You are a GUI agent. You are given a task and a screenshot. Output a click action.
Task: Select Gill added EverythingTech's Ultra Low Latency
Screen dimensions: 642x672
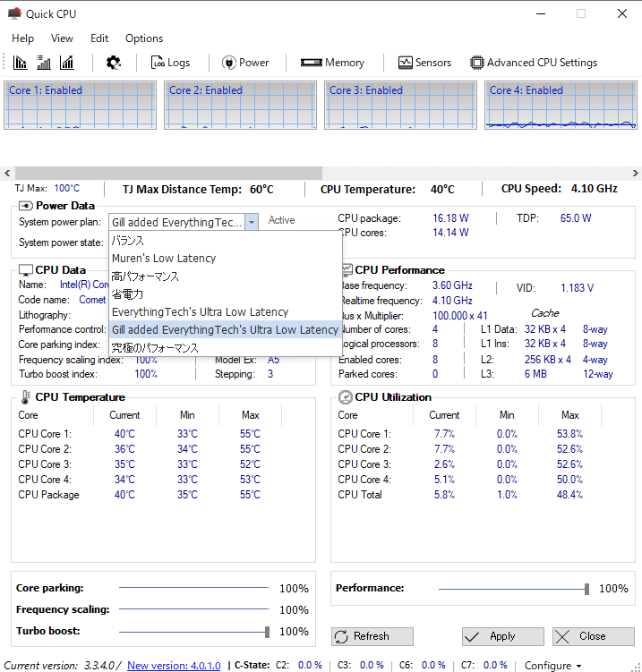point(226,329)
